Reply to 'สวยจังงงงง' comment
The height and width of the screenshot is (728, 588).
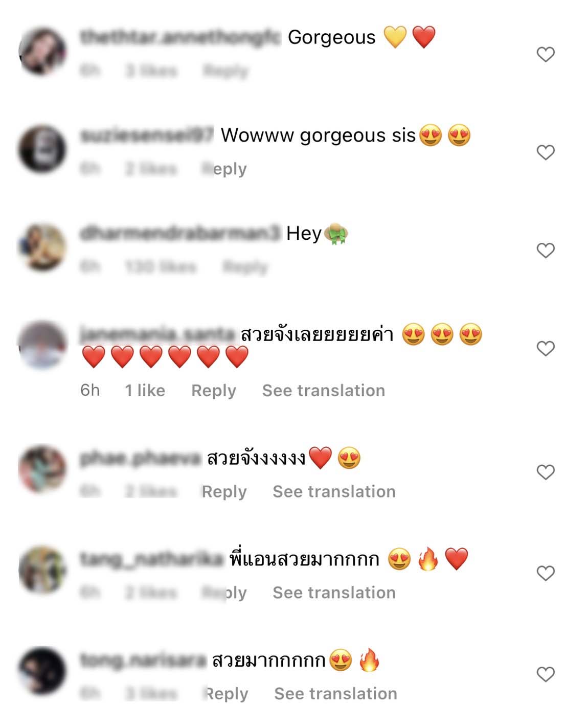(224, 492)
